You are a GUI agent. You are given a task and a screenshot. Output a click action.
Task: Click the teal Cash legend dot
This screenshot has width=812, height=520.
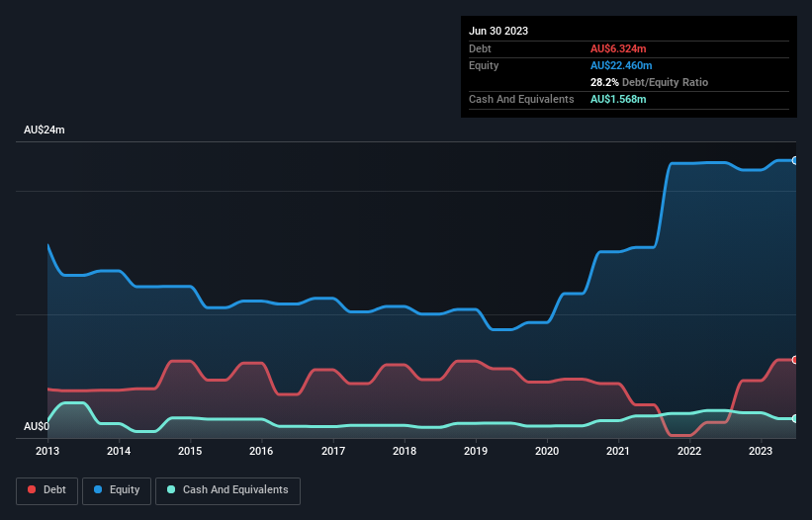point(171,489)
